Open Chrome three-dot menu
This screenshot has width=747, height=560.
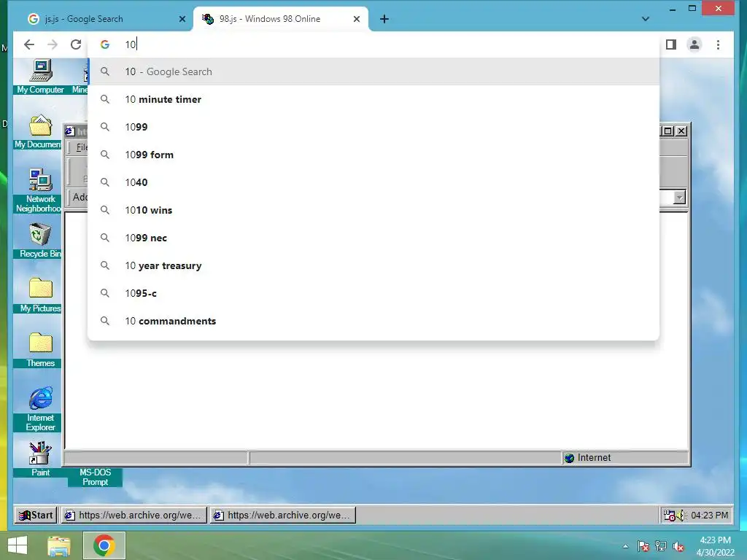coord(718,44)
